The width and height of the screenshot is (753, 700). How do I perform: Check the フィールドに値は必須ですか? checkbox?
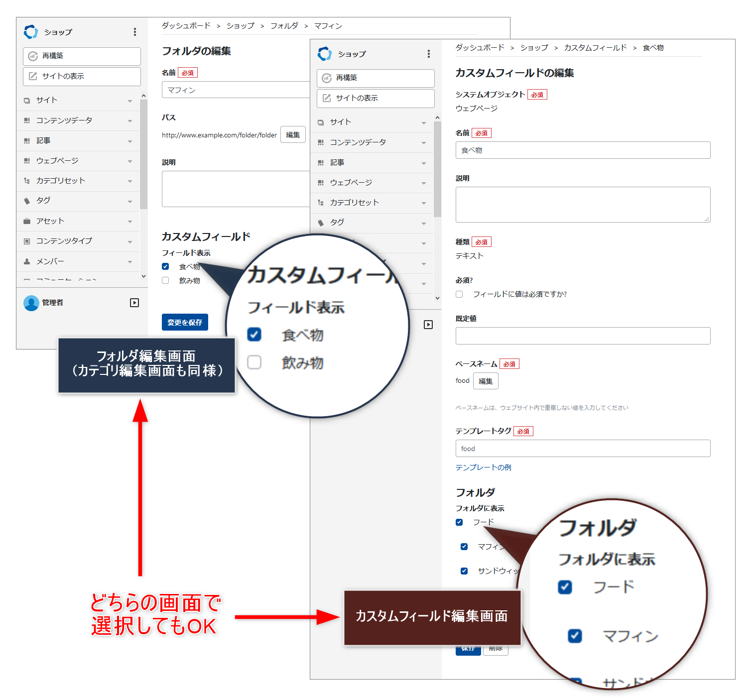[459, 294]
